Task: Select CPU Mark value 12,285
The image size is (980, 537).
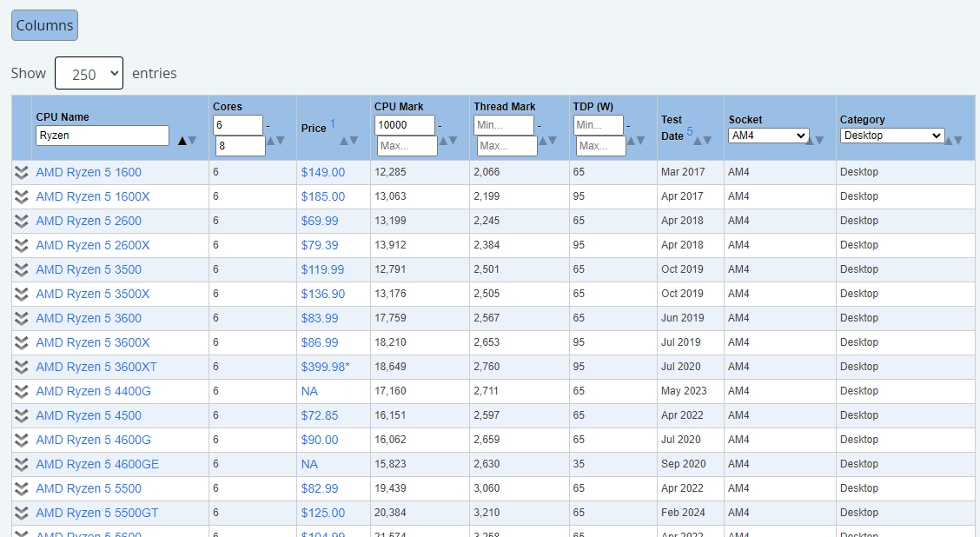Action: (x=391, y=172)
